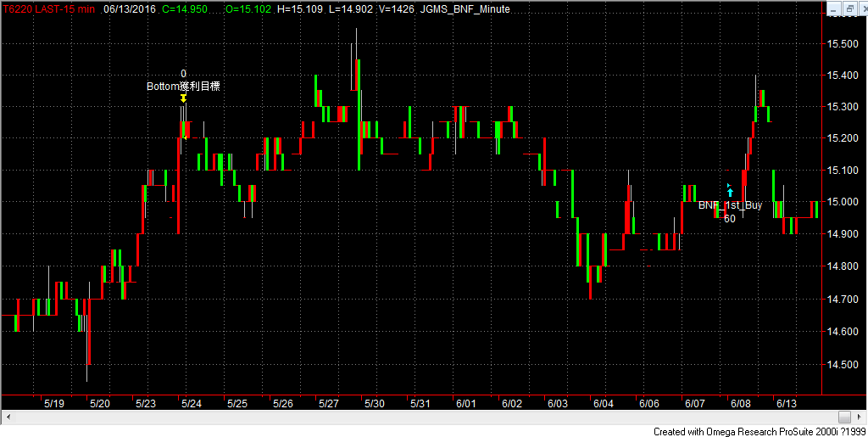Click the scrollbar right arrow button
Screen dimensions: 868x437
point(860,417)
